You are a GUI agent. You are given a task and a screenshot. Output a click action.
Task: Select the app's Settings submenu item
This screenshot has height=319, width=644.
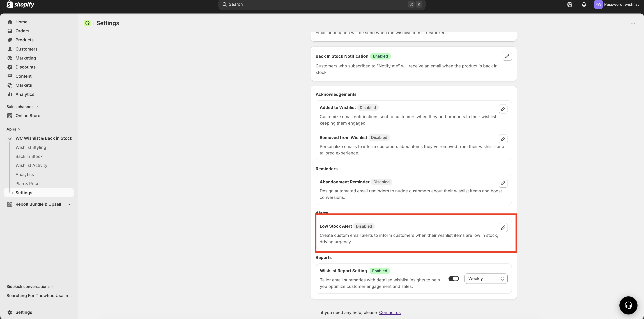pos(39,193)
